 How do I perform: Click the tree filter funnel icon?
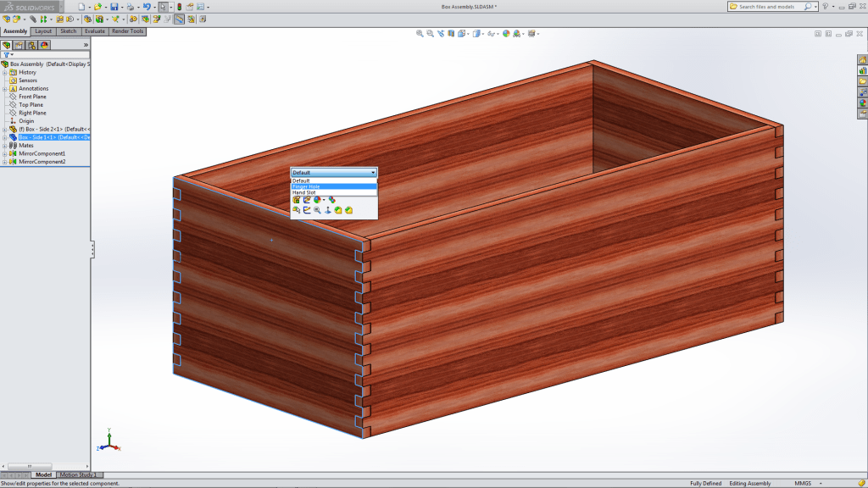pos(7,55)
